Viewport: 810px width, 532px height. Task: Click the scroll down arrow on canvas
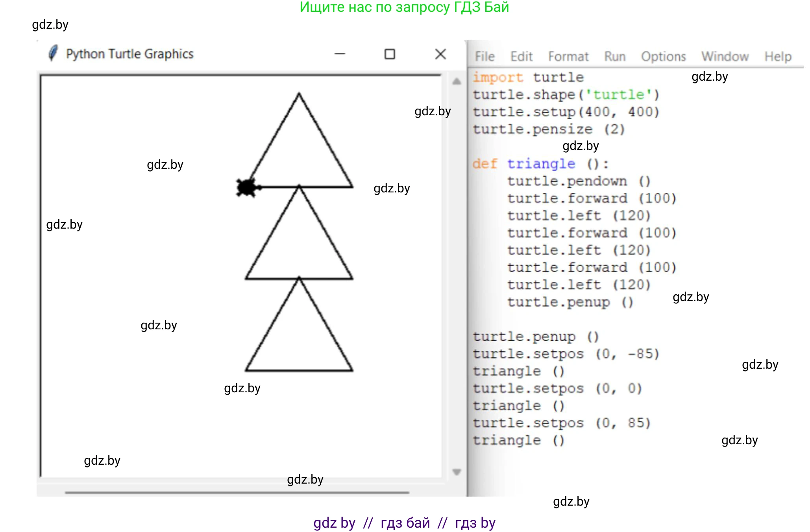tap(457, 472)
